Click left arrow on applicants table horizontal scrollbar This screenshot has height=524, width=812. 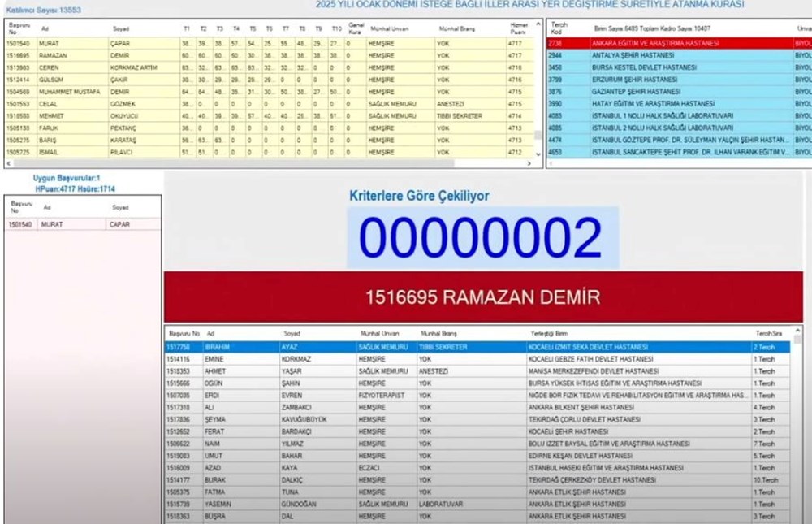click(10, 162)
